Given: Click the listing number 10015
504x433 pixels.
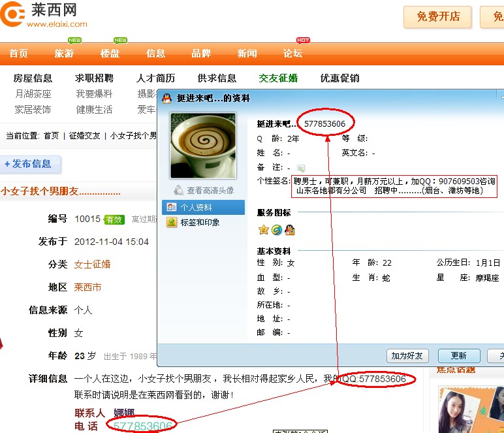Looking at the screenshot, I should (x=87, y=219).
